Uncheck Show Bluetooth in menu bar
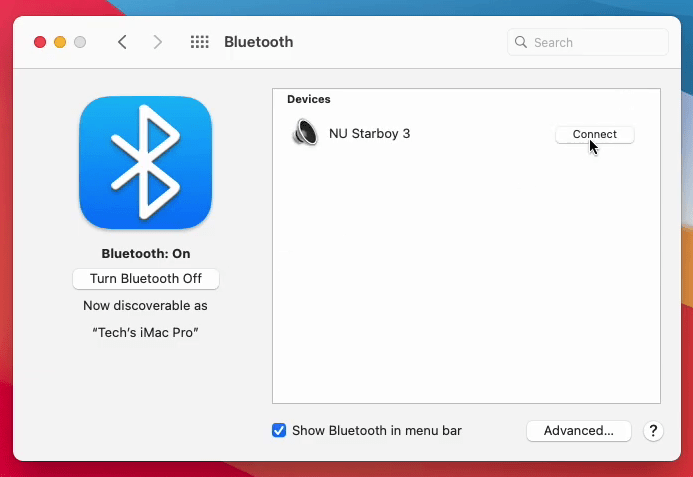Image resolution: width=693 pixels, height=477 pixels. (279, 430)
